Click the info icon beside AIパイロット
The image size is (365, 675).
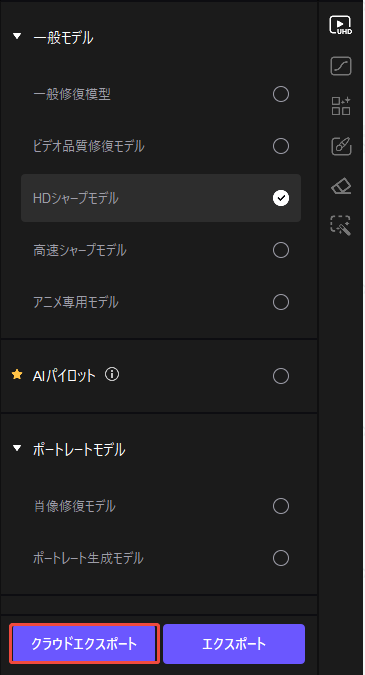point(112,375)
